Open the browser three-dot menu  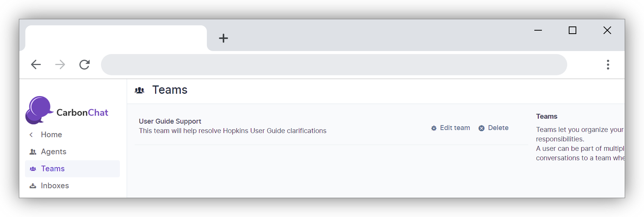(x=608, y=65)
